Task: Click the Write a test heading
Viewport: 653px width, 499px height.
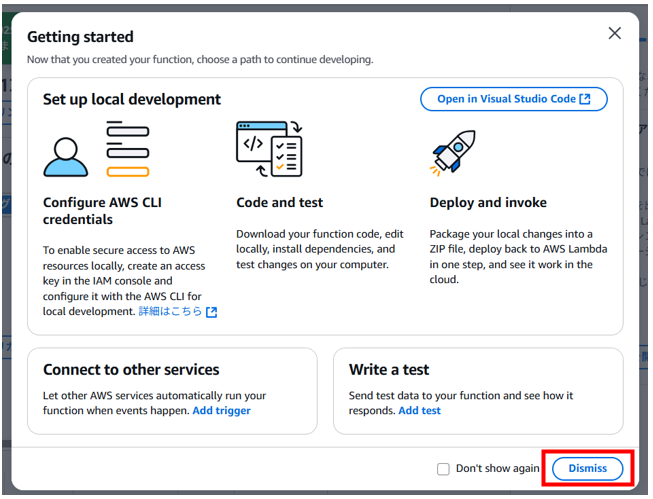Action: pyautogui.click(x=389, y=370)
